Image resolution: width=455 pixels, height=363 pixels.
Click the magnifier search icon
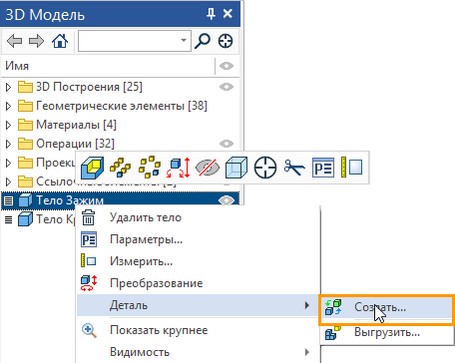[202, 41]
